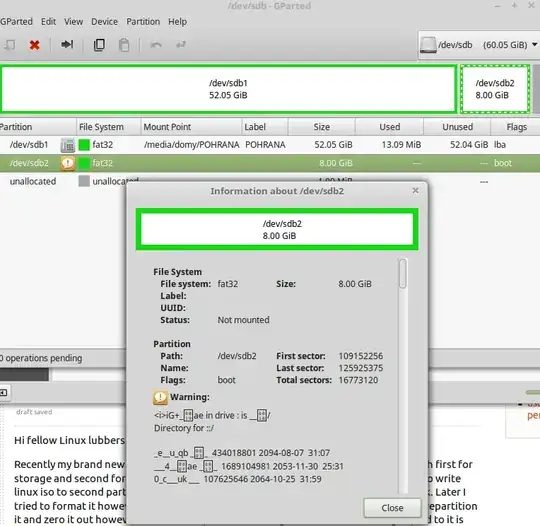Image resolution: width=540 pixels, height=526 pixels.
Task: Click the gray unallocated color swatch
Action: coord(84,181)
